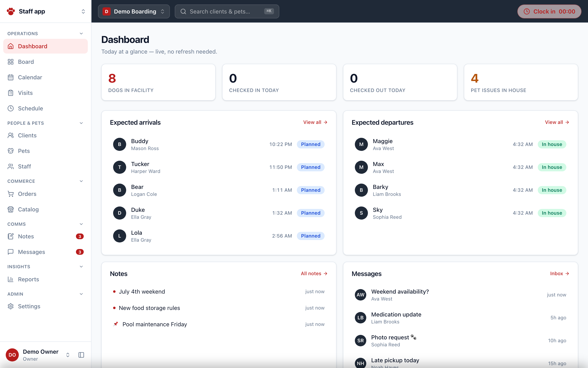Open the Pet Issues in House card
588x368 pixels.
coord(521,82)
